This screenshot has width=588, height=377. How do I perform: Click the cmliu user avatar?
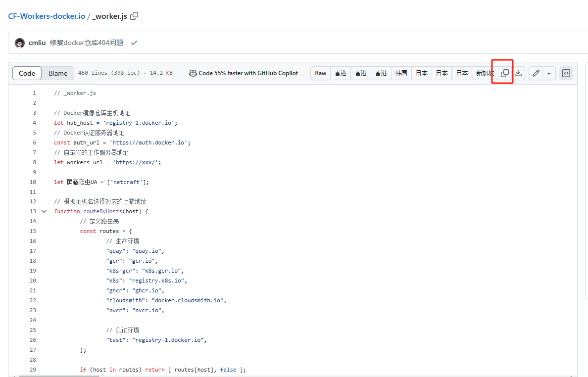[20, 43]
